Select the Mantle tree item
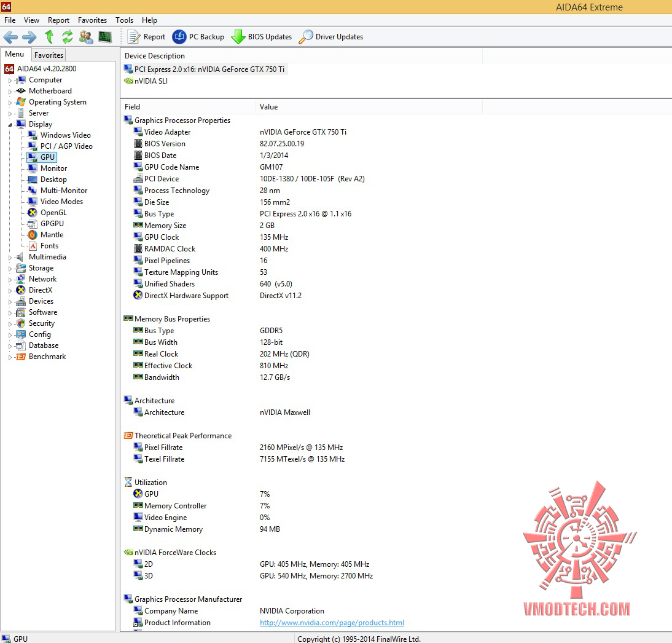The width and height of the screenshot is (672, 643). click(52, 235)
